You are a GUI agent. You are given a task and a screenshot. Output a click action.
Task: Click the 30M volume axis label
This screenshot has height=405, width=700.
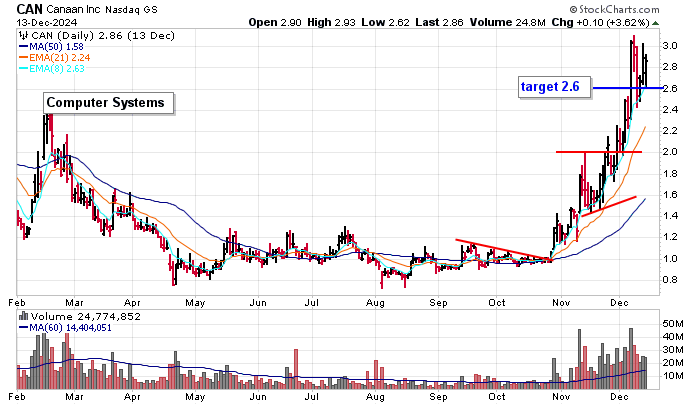coord(673,350)
